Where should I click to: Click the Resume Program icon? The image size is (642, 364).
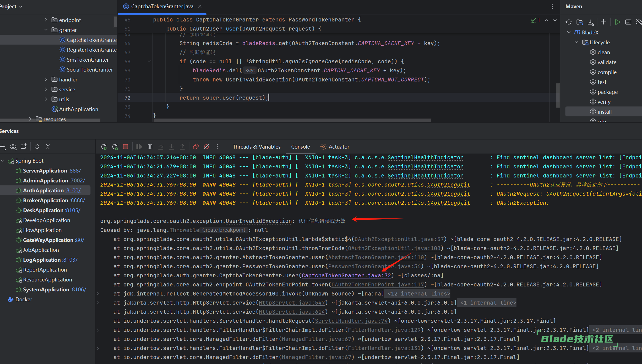(139, 147)
